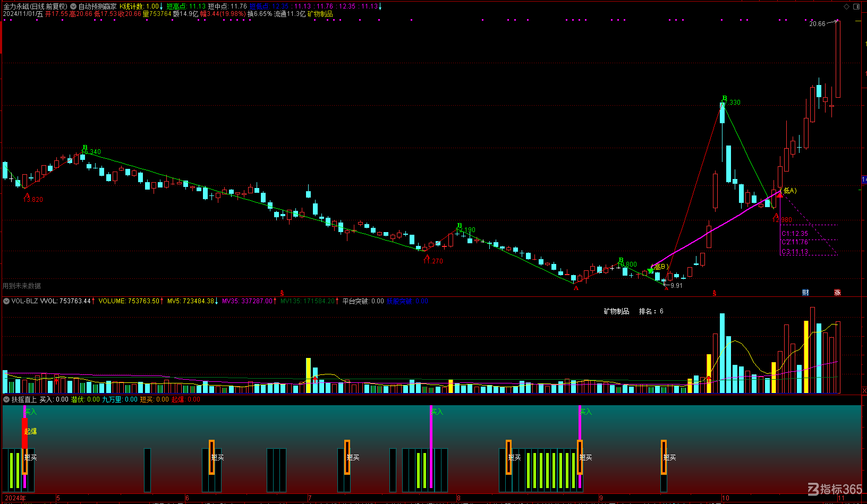Click the 幅3.44(19.98%) change value
This screenshot has height=504, width=867.
[223, 14]
